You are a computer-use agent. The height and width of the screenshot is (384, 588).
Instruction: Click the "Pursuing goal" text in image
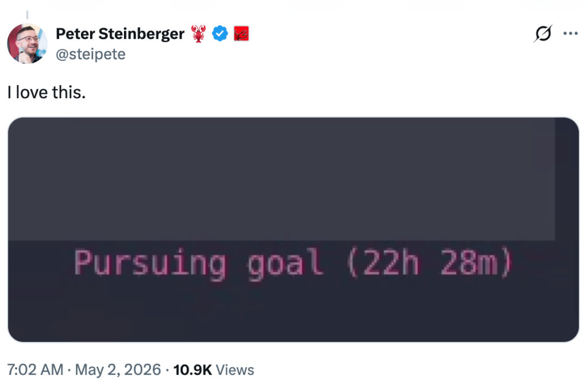coord(198,264)
